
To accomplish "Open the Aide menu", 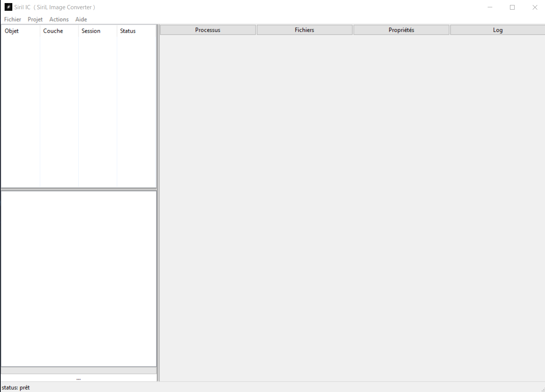I will [81, 19].
